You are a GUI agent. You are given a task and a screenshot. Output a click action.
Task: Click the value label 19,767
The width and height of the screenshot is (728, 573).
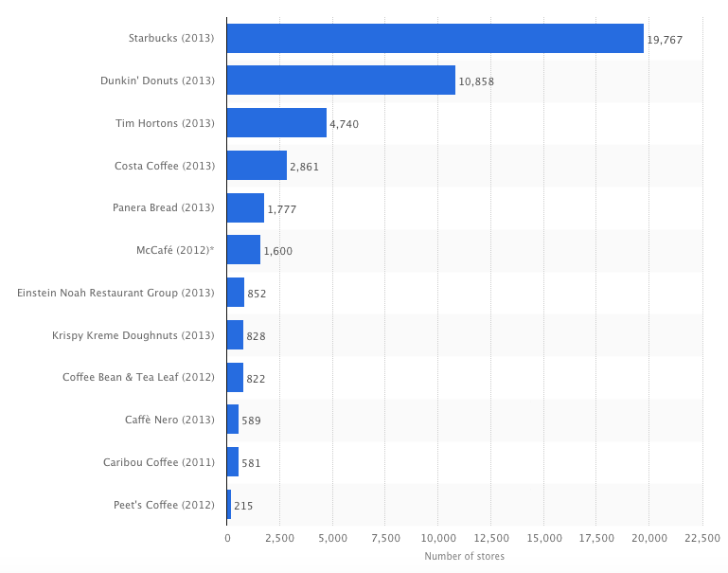click(x=665, y=40)
